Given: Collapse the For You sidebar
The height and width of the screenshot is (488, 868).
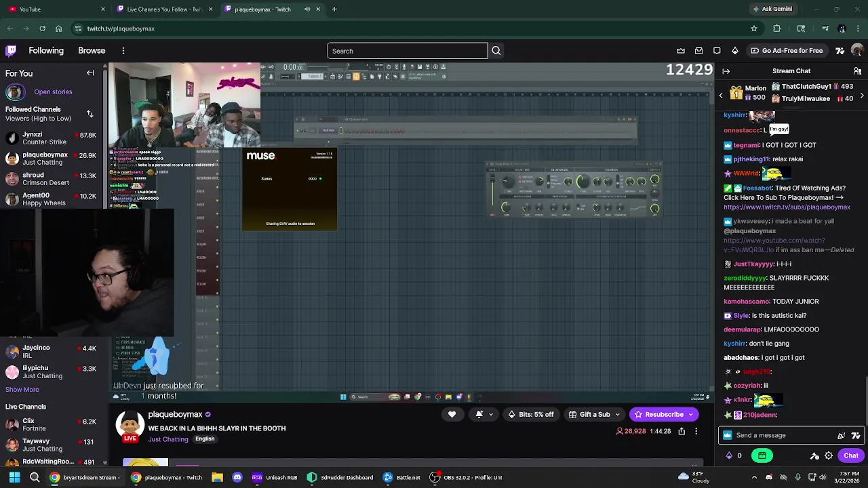Looking at the screenshot, I should click(x=90, y=73).
